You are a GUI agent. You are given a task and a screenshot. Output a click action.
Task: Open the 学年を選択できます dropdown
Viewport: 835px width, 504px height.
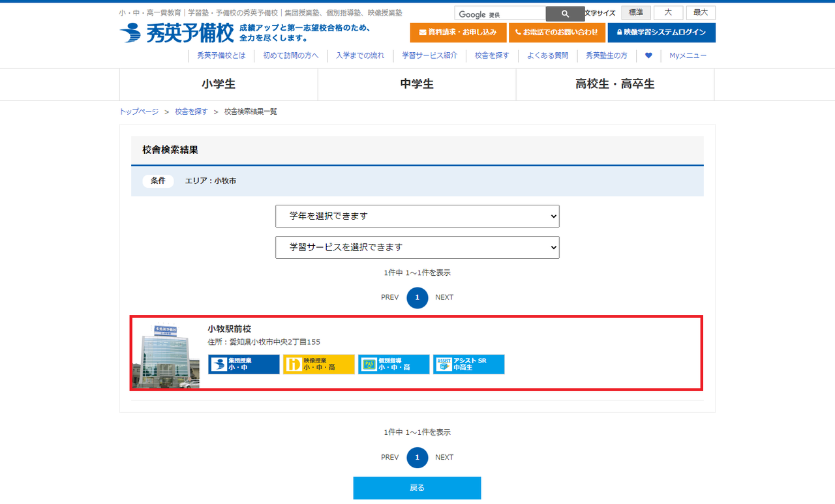click(x=417, y=216)
